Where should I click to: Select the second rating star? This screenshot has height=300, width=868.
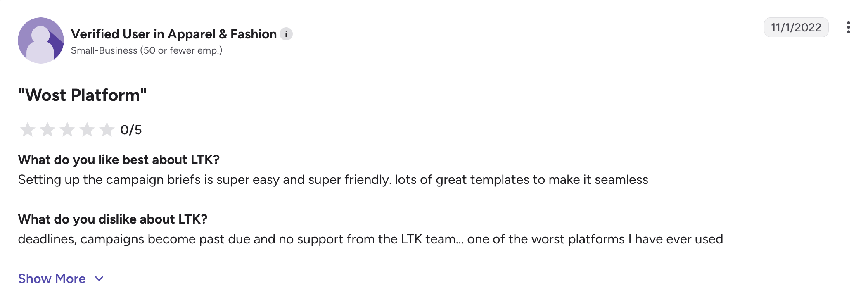(47, 130)
